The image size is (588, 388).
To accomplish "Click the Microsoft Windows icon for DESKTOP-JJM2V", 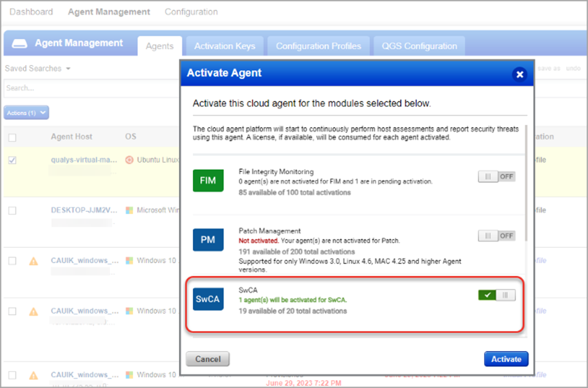I will (129, 210).
